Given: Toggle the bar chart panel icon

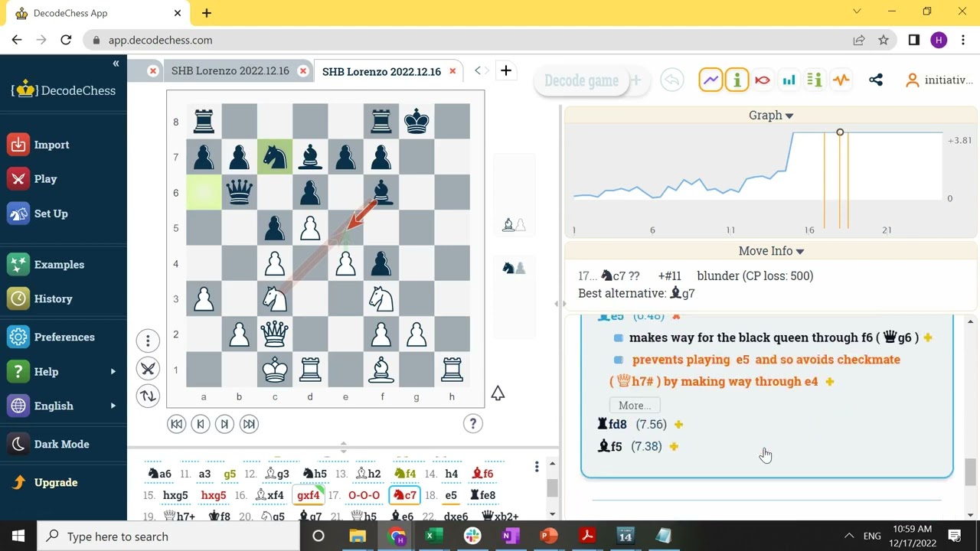Looking at the screenshot, I should (789, 80).
